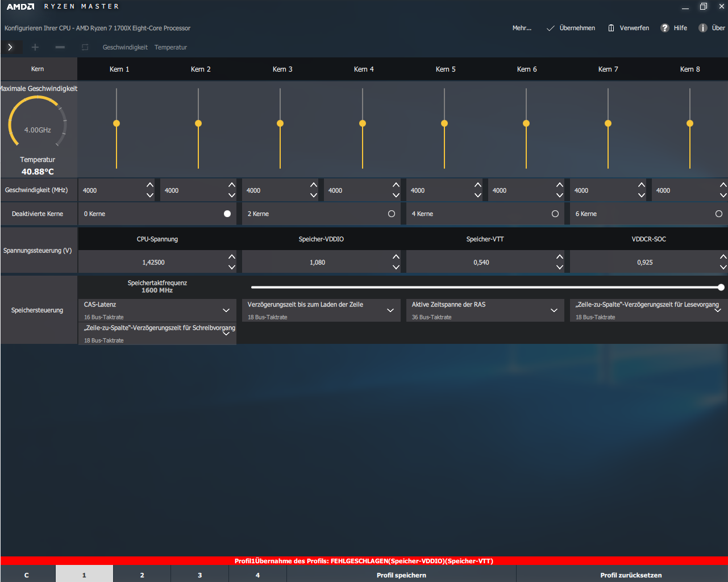Click the plus add icon
728x582 pixels.
coord(35,47)
